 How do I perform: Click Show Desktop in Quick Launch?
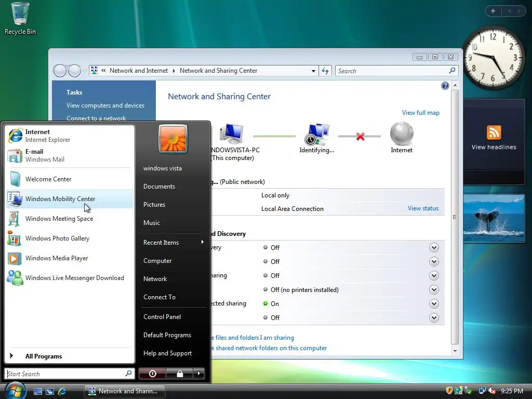pyautogui.click(x=37, y=391)
